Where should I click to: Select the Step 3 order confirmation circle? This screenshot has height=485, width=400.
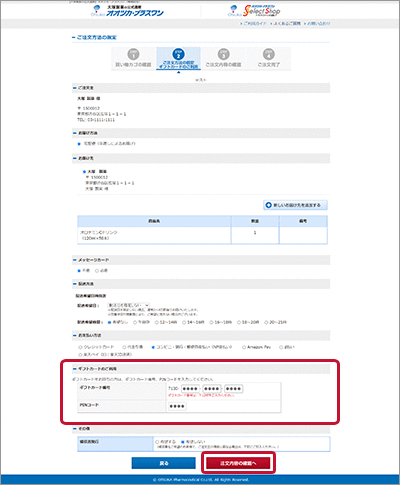point(224,54)
